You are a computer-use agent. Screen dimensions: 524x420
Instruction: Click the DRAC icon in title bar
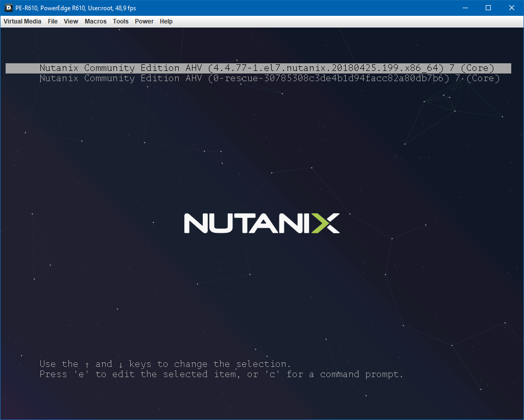(8, 8)
